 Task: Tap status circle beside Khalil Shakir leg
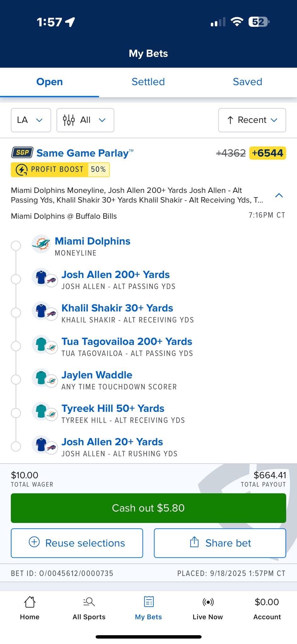click(x=16, y=313)
